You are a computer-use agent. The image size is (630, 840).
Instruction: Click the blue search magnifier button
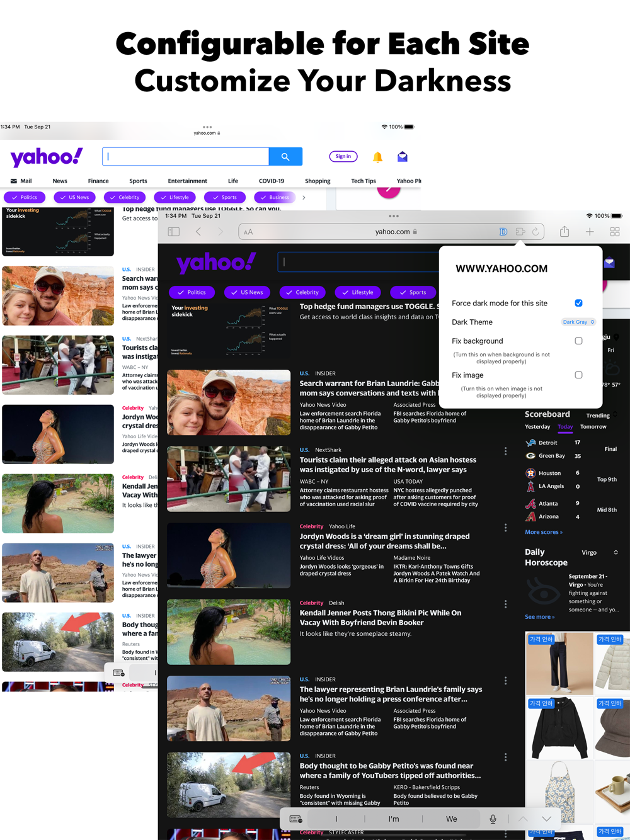(285, 156)
